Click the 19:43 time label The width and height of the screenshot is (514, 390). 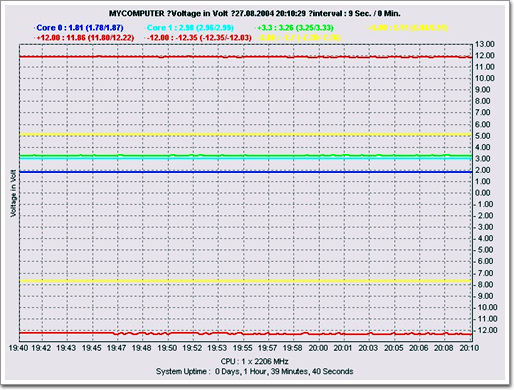pyautogui.click(x=66, y=348)
